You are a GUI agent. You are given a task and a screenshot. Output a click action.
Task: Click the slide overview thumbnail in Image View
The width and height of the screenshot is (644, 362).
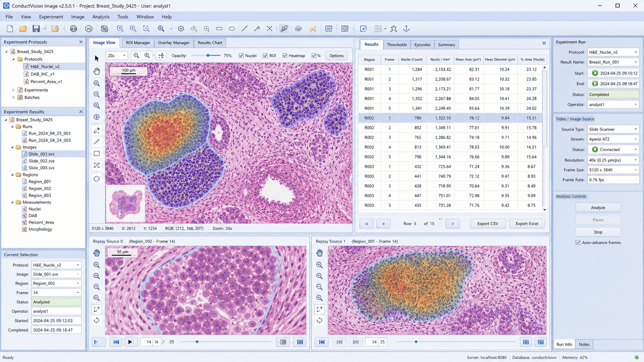point(126,204)
